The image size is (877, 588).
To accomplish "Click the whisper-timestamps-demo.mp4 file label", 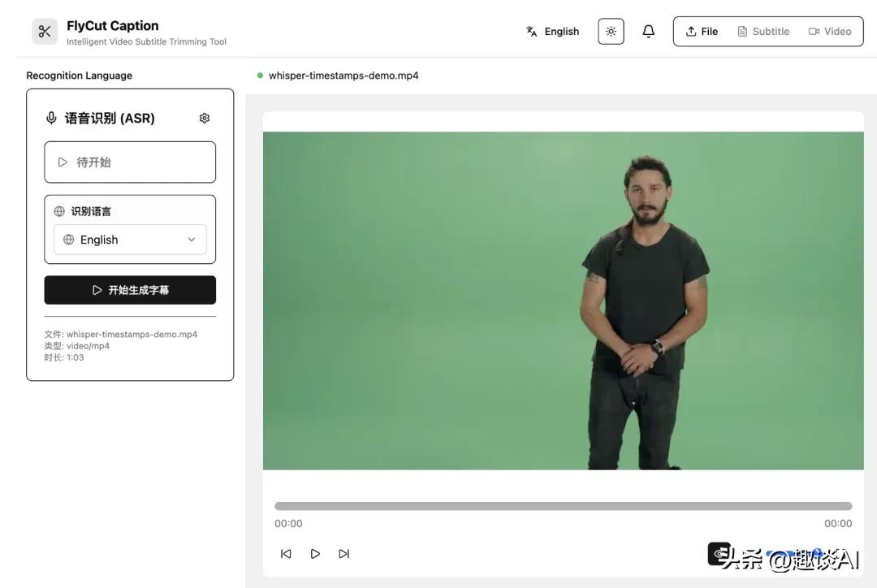I will (x=343, y=76).
